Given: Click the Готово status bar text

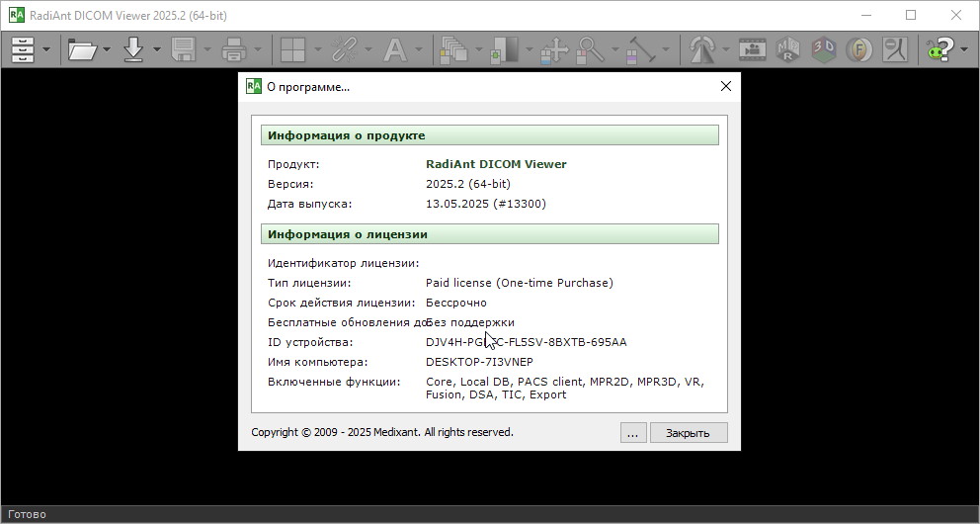Looking at the screenshot, I should pos(27,515).
